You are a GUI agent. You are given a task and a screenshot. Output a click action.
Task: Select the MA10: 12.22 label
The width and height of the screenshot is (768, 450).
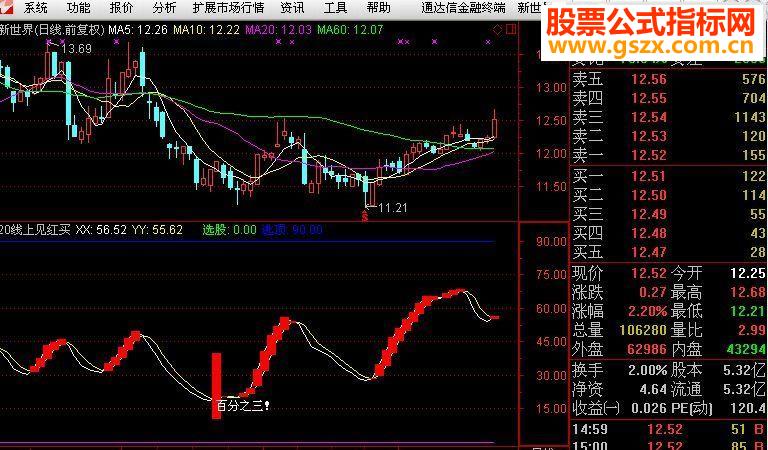tap(206, 30)
